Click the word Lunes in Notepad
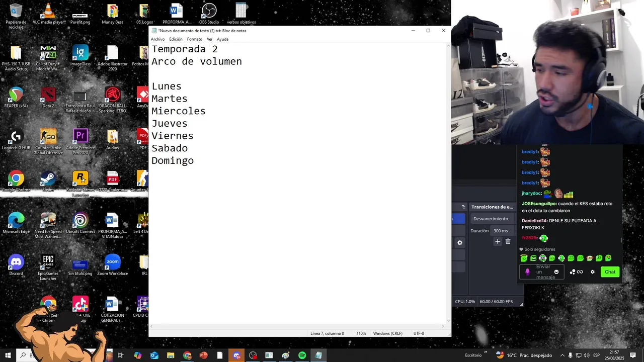Image resolution: width=644 pixels, height=362 pixels. 167,86
